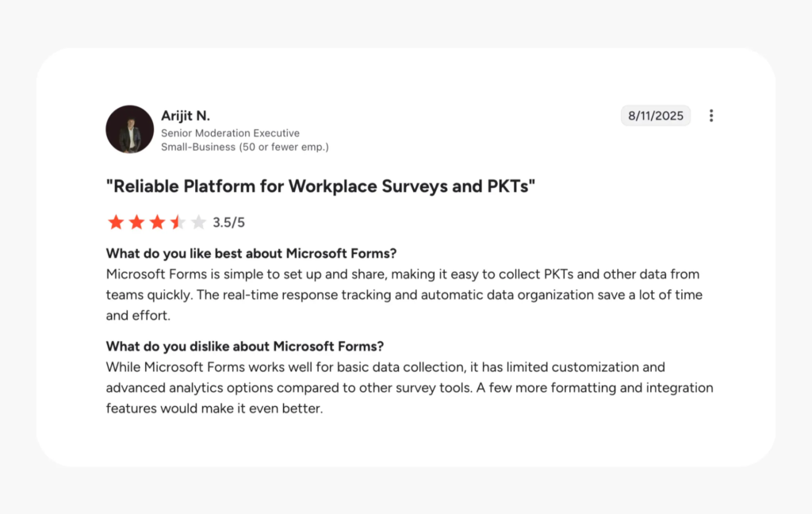
Task: Click the empty fifth rating star
Action: 198,222
